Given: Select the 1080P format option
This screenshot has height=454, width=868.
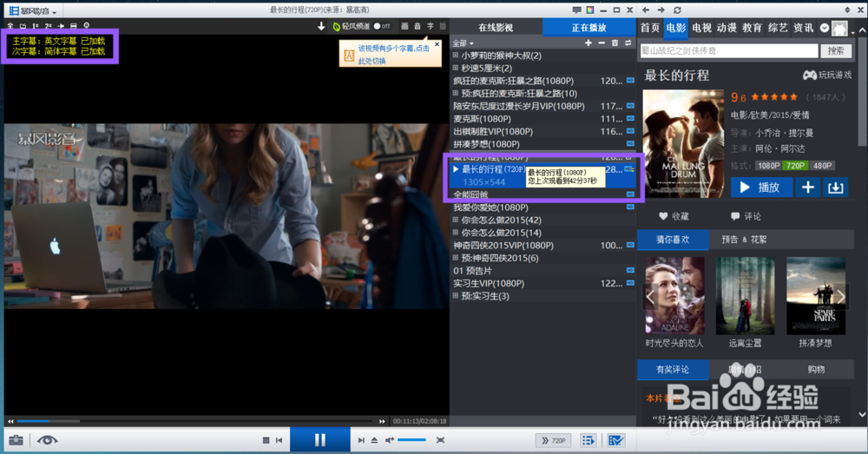Looking at the screenshot, I should [x=768, y=166].
